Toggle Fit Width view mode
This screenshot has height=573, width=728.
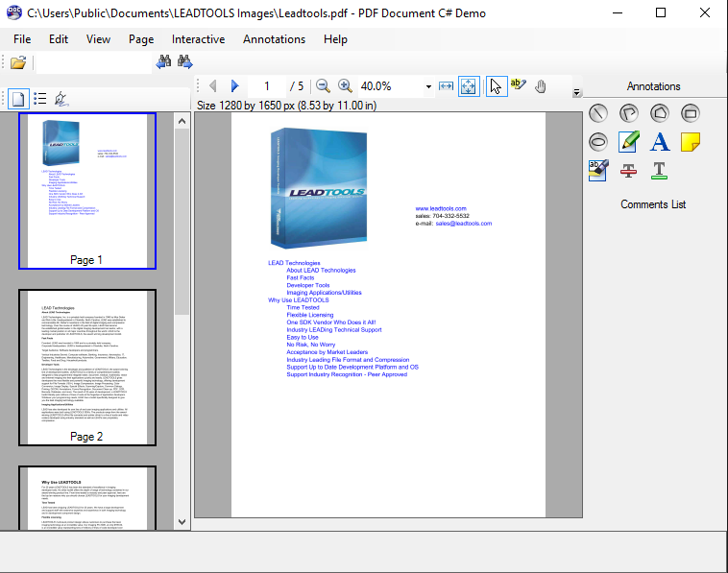(447, 86)
